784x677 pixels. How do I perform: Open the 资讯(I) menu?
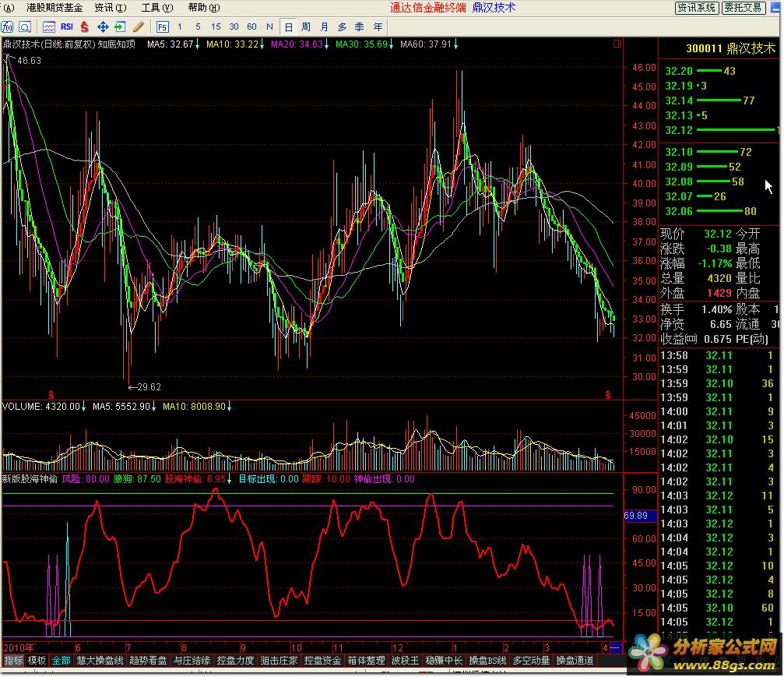pos(111,8)
